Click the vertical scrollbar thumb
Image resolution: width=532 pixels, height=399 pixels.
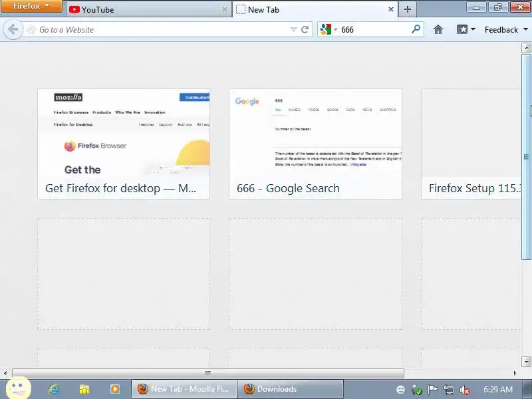pyautogui.click(x=526, y=157)
